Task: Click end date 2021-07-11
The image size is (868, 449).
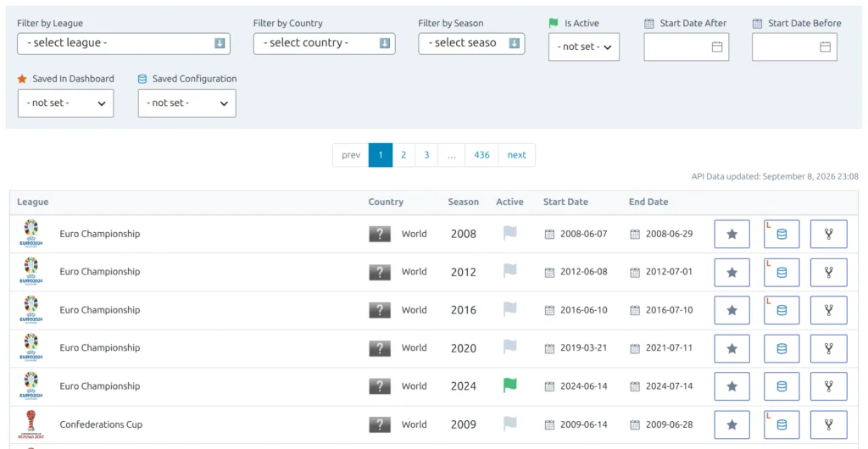Action: (670, 348)
